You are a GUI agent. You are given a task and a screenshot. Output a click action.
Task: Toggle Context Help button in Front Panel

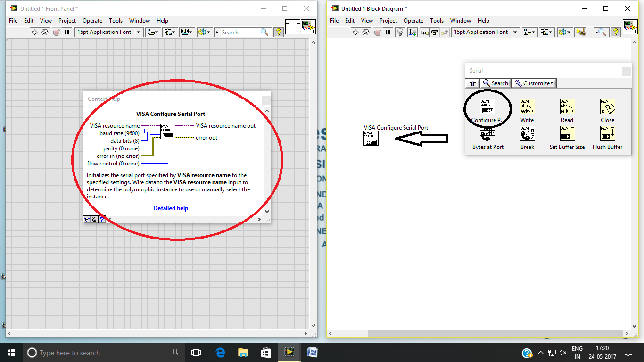coord(278,32)
